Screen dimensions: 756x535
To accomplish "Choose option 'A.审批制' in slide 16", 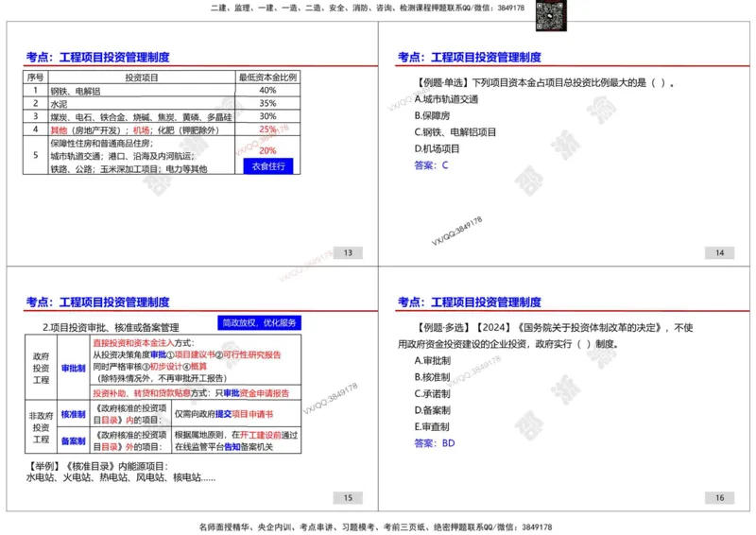I will [x=433, y=361].
